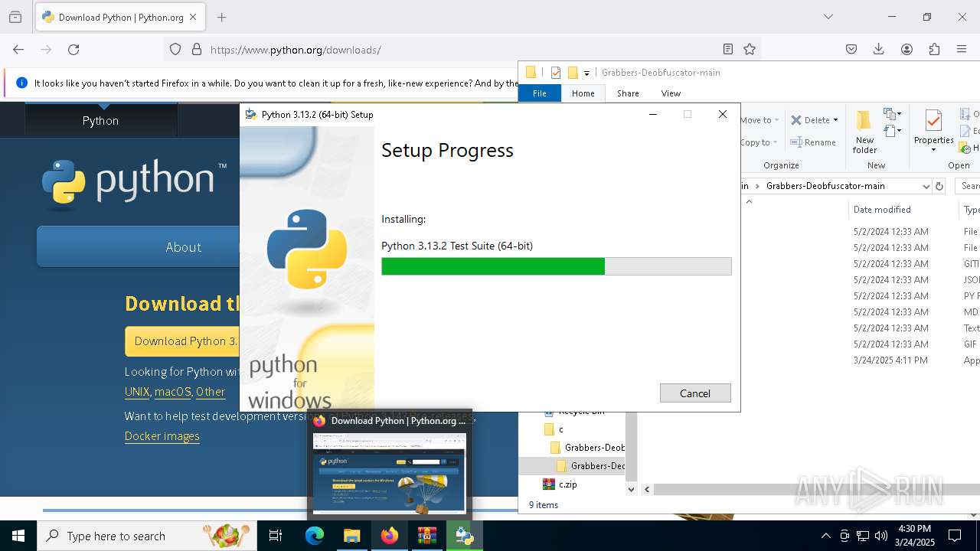Click Grabbers-Deobfuscator-main breadcrumb segment

point(825,186)
